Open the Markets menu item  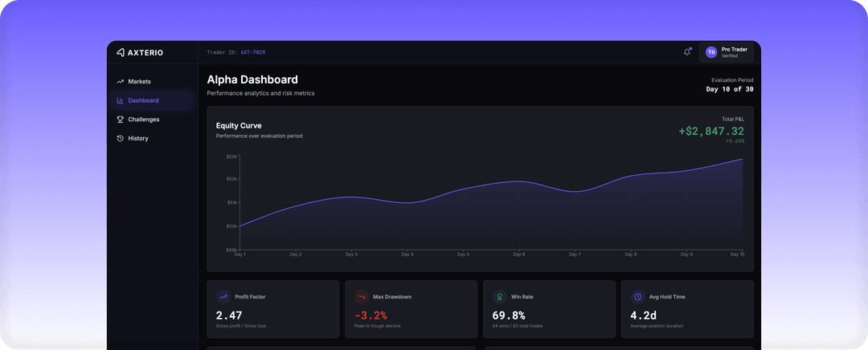point(139,82)
